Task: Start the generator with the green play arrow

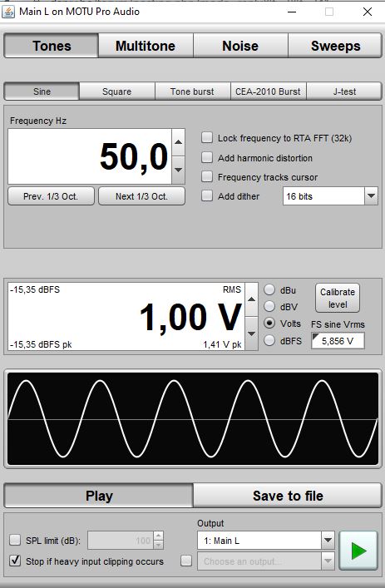Action: (x=358, y=550)
